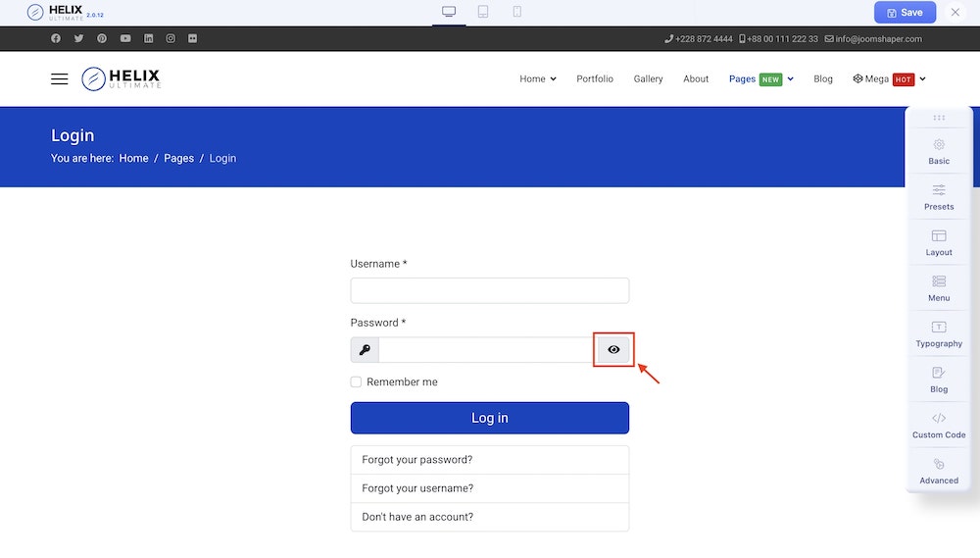Viewport: 980px width, 558px height.
Task: Click the Facebook social icon
Action: click(x=56, y=39)
